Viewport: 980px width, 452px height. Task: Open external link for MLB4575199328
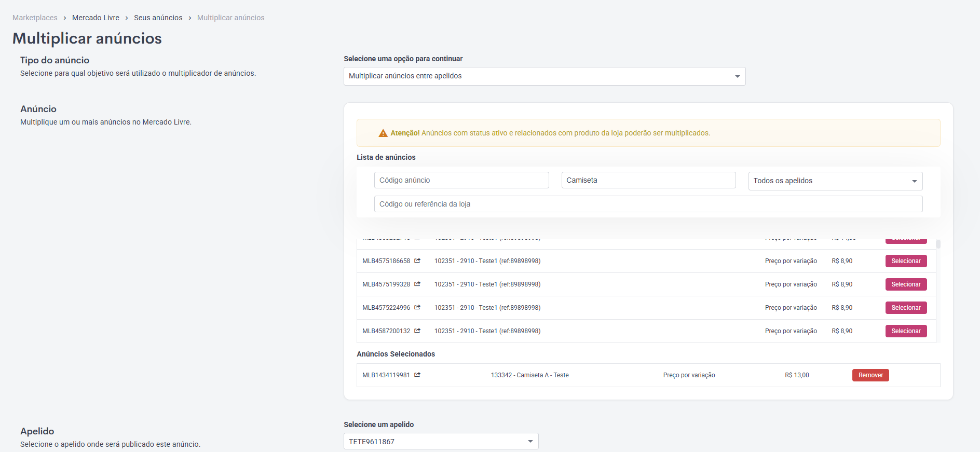click(x=417, y=284)
